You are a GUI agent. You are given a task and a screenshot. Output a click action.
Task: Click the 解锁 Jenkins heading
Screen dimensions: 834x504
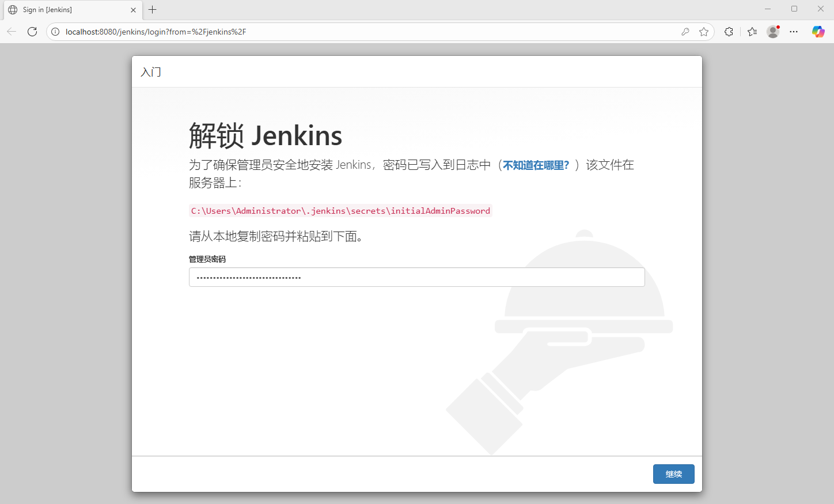click(x=266, y=135)
